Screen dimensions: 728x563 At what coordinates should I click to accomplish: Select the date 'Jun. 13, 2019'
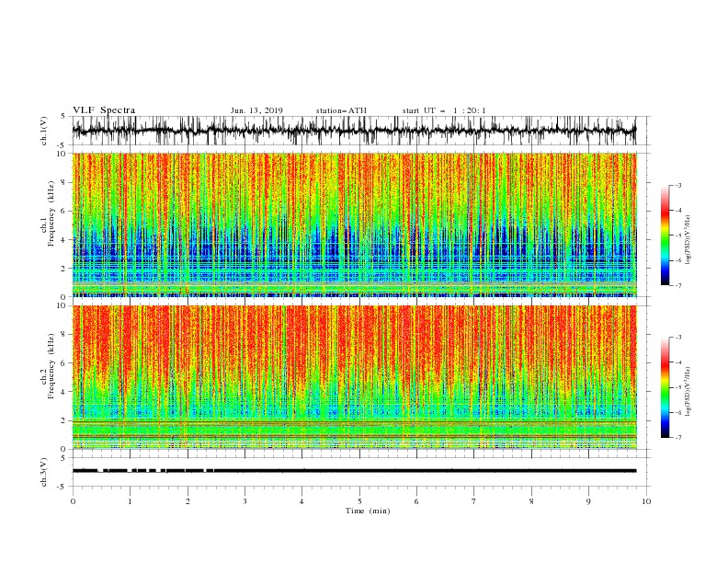click(256, 110)
